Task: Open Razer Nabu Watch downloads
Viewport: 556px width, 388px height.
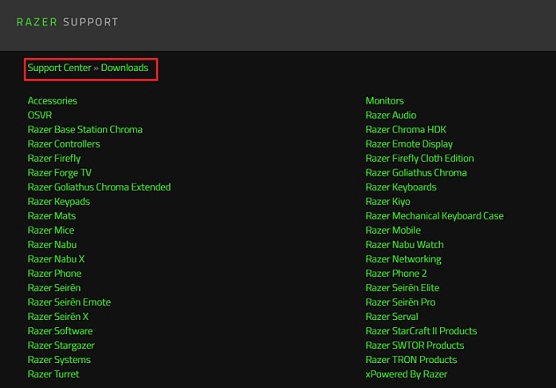Action: point(405,245)
